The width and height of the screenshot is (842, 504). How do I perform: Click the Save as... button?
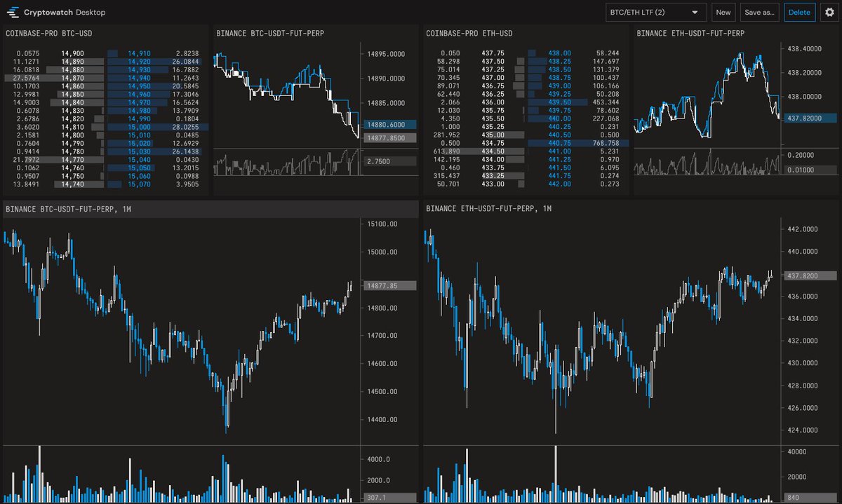[759, 12]
